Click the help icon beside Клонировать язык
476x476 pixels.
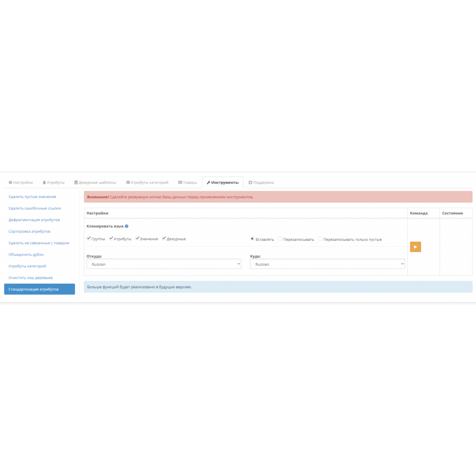(126, 226)
